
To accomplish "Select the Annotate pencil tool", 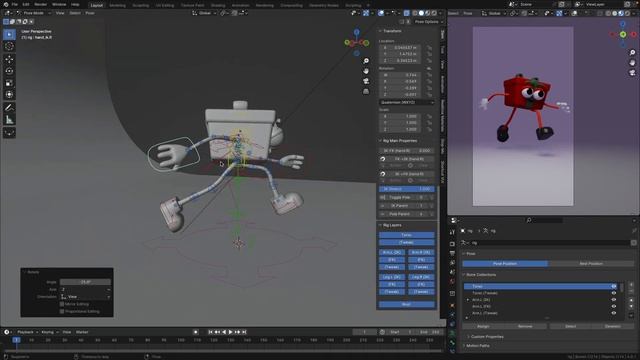I will (x=9, y=108).
